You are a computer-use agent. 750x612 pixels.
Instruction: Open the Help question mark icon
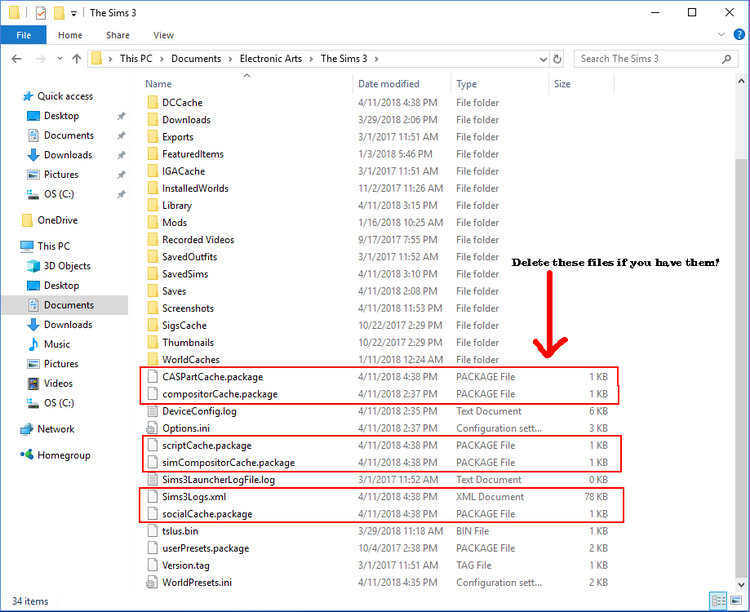[x=739, y=34]
